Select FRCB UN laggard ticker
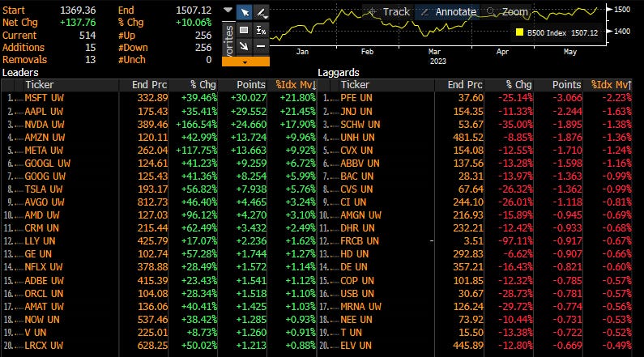This screenshot has height=357, width=644. [x=360, y=241]
